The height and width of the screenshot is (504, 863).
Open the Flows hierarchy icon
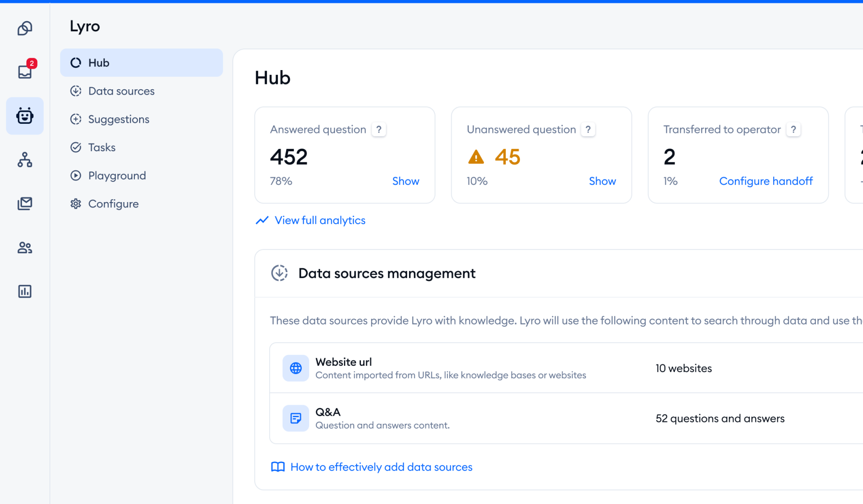(x=25, y=159)
